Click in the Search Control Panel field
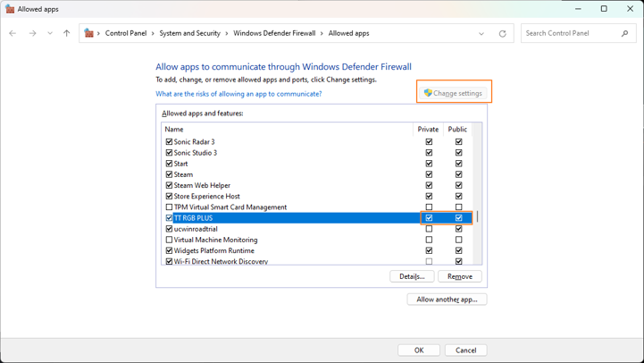Screen dimensions: 644x363 click(x=570, y=34)
